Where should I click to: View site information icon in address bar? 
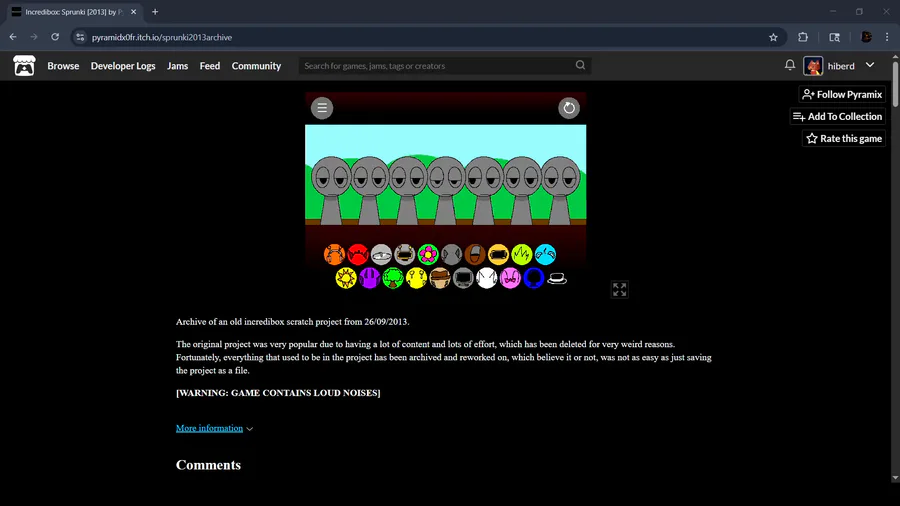pos(80,37)
